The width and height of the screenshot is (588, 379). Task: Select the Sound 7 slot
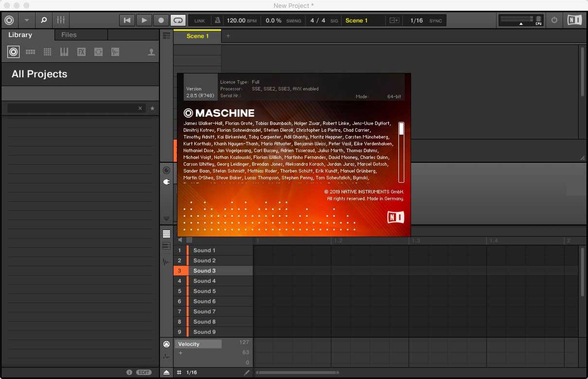213,311
